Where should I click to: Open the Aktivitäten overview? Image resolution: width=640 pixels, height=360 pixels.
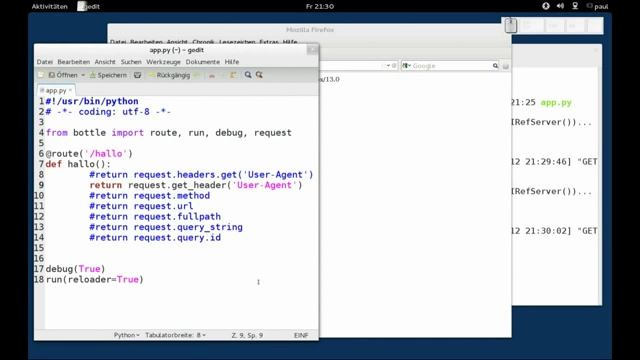(x=49, y=6)
